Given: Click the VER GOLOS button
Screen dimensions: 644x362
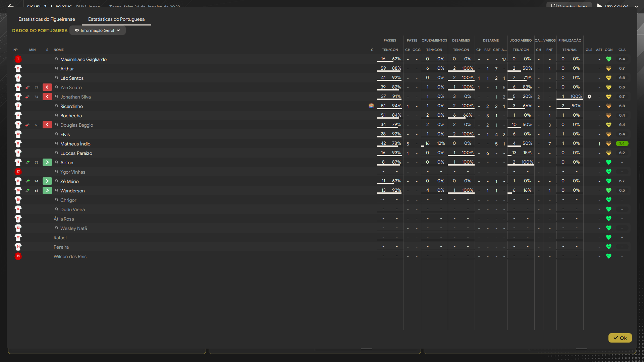Looking at the screenshot, I should tap(613, 6).
